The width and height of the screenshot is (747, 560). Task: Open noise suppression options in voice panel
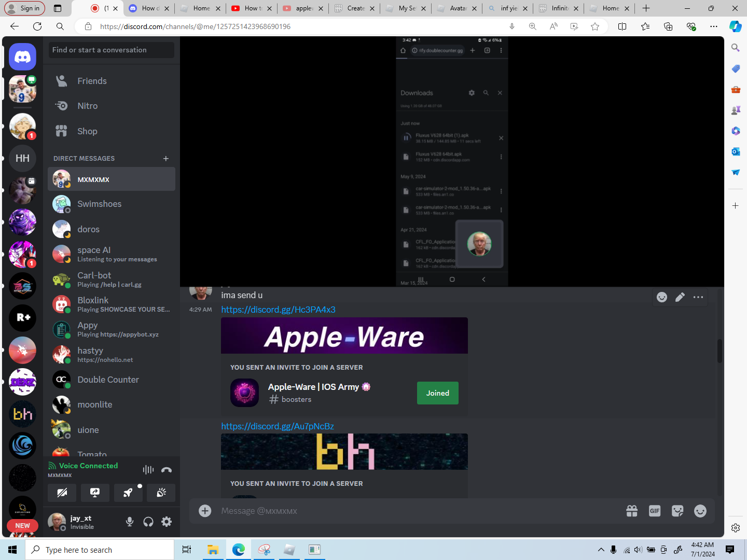coord(148,470)
